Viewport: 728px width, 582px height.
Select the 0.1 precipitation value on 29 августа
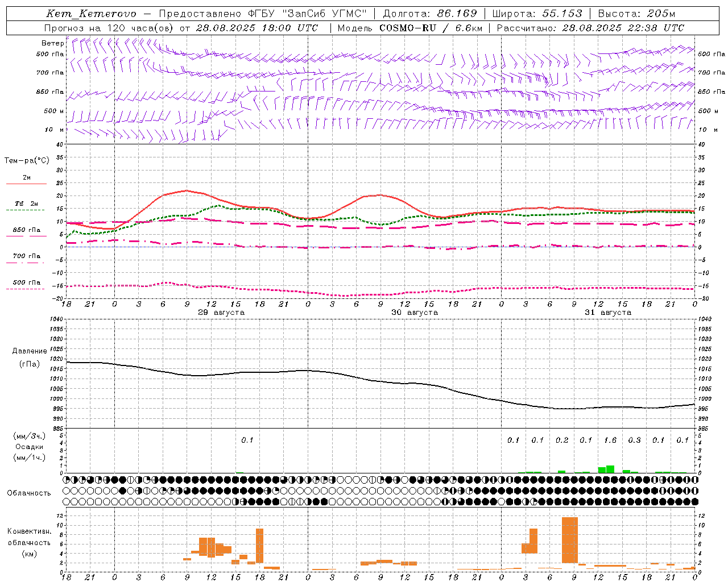[247, 440]
